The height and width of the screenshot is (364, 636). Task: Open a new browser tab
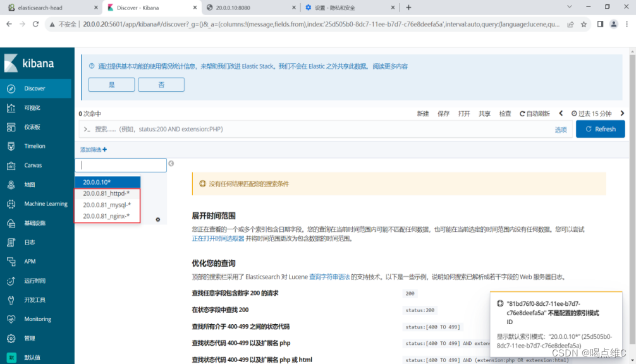tap(408, 8)
